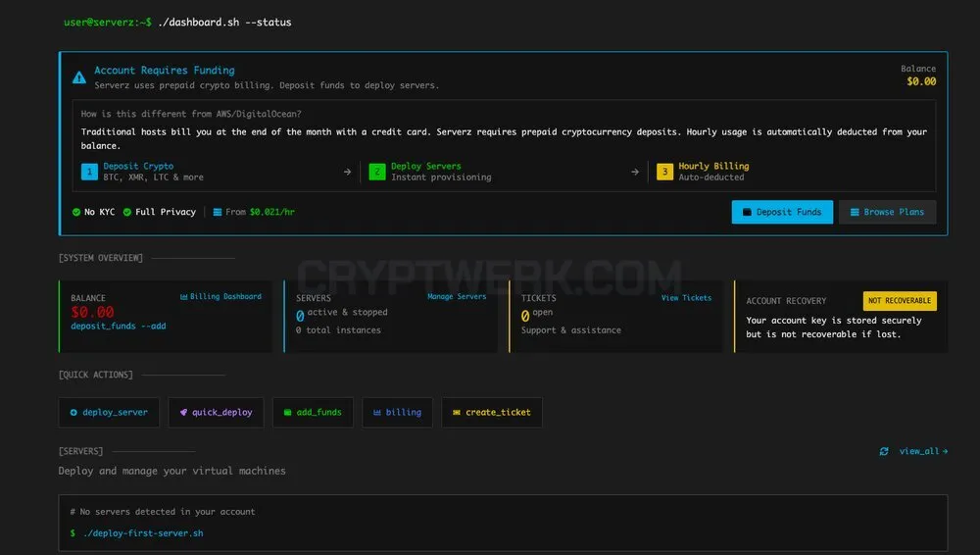Click the './dashboard.sh --status' command text
This screenshot has width=980, height=555.
click(224, 22)
